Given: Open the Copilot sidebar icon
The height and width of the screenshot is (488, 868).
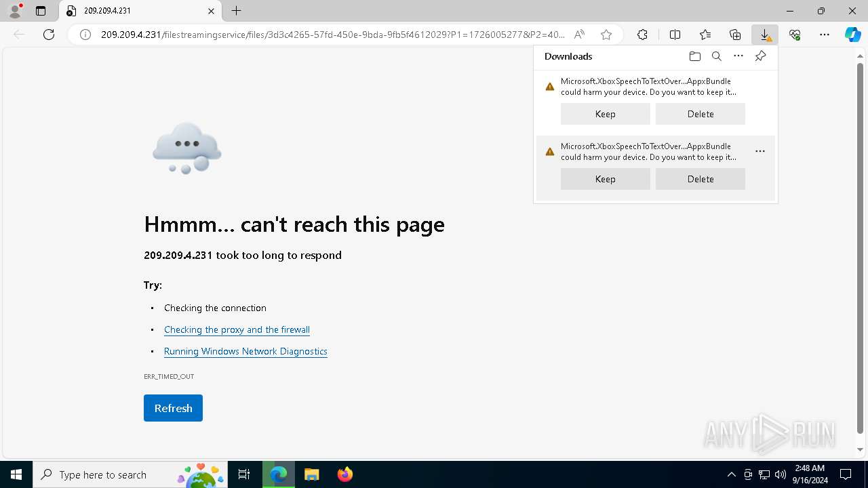Looking at the screenshot, I should click(x=852, y=35).
